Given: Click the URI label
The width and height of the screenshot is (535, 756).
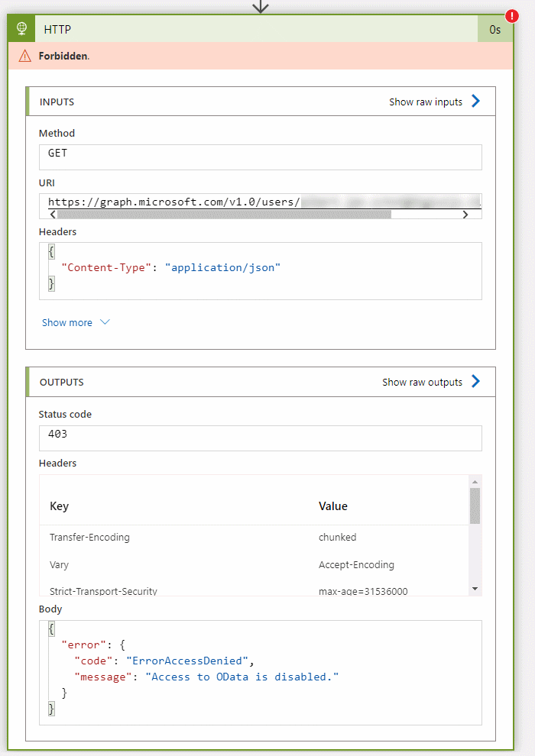Looking at the screenshot, I should [47, 183].
